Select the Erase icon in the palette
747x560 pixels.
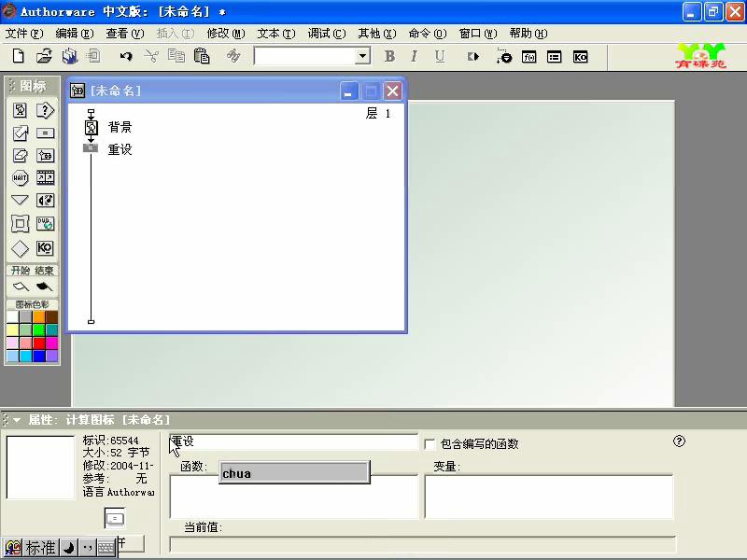point(20,155)
